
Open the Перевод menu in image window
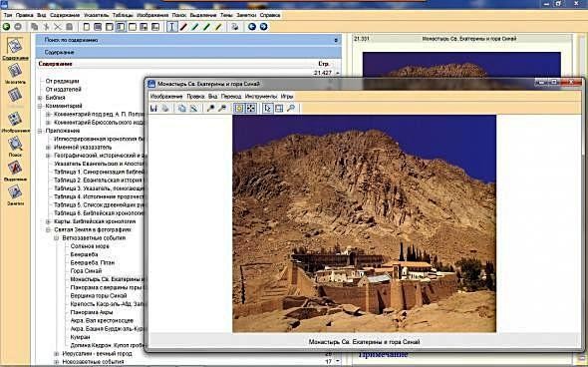click(231, 96)
